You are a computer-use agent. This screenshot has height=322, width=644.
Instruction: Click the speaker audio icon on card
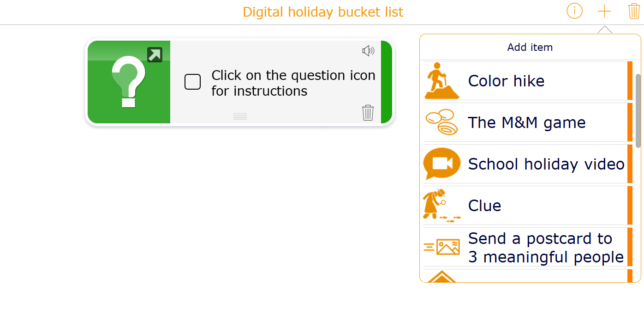click(x=368, y=51)
